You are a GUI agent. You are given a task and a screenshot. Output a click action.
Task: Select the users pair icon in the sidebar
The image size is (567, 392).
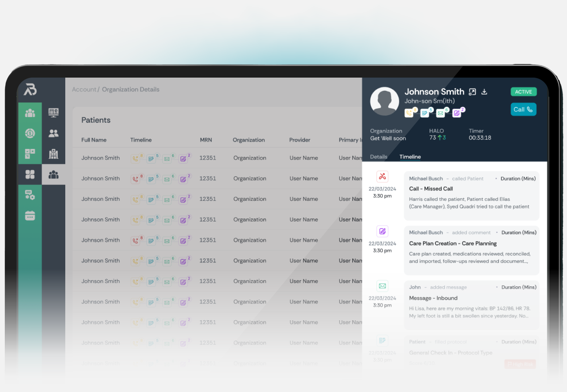pos(54,133)
